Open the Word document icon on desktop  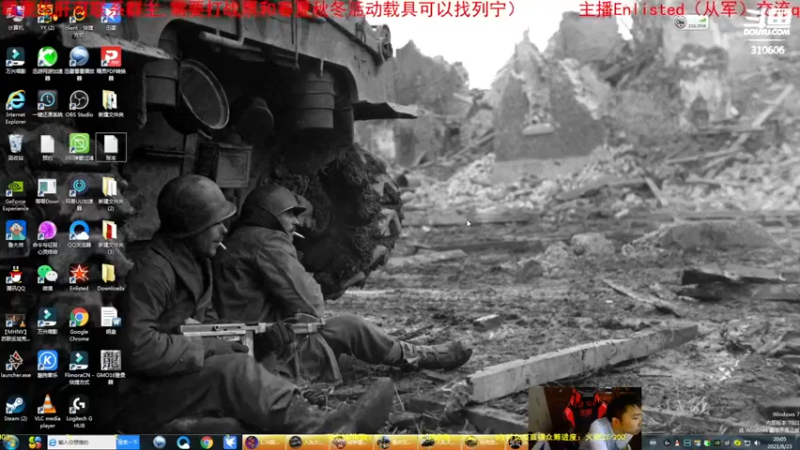pos(110,320)
